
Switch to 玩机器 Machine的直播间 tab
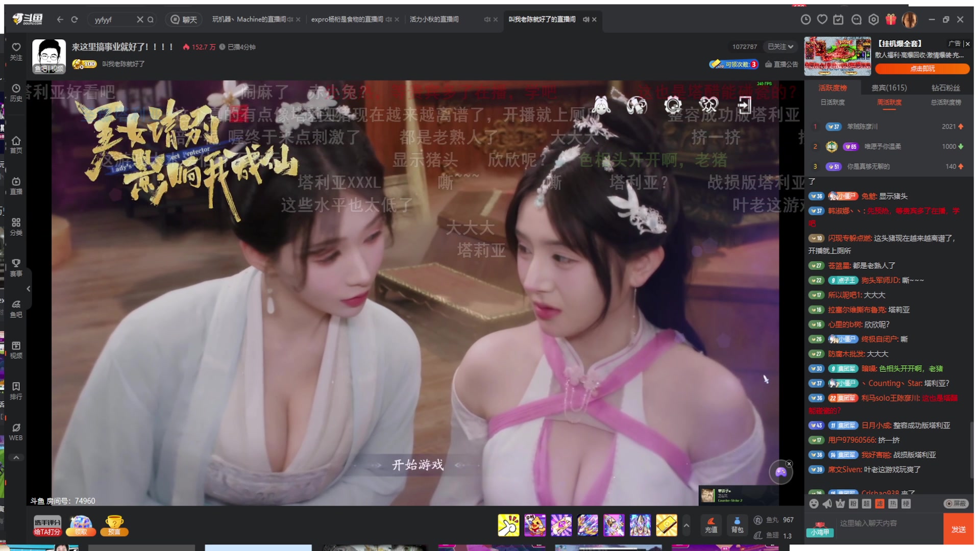(x=249, y=19)
